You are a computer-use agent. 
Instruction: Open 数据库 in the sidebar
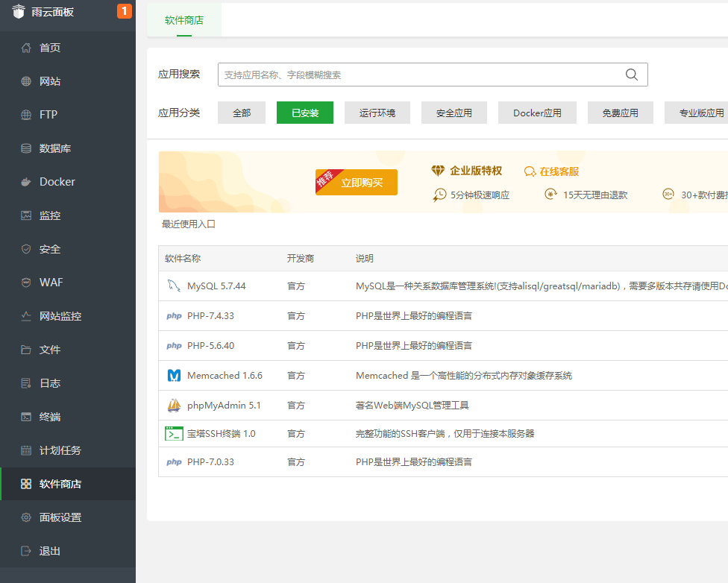click(55, 148)
